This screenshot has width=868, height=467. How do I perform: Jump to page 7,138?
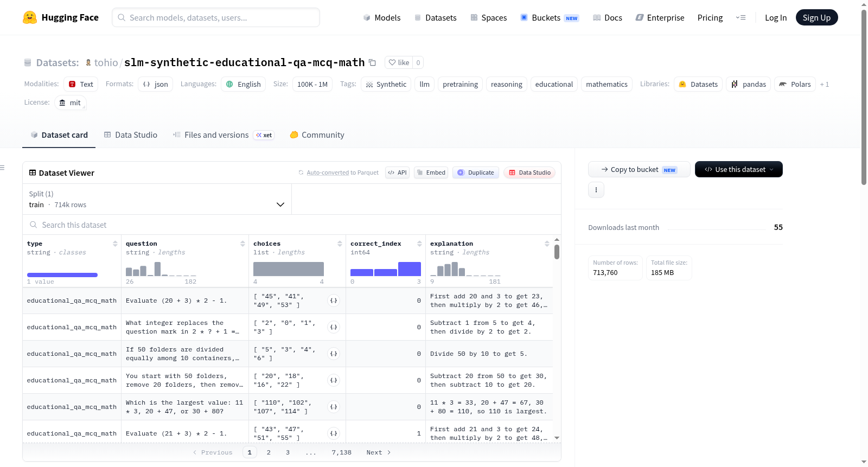click(x=342, y=452)
